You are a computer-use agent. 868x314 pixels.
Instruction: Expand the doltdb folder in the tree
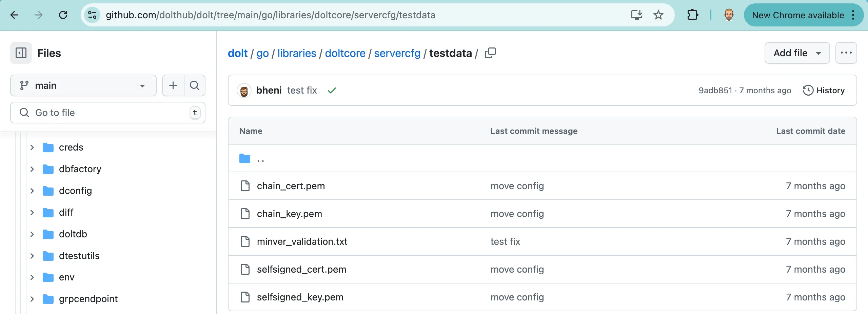32,234
